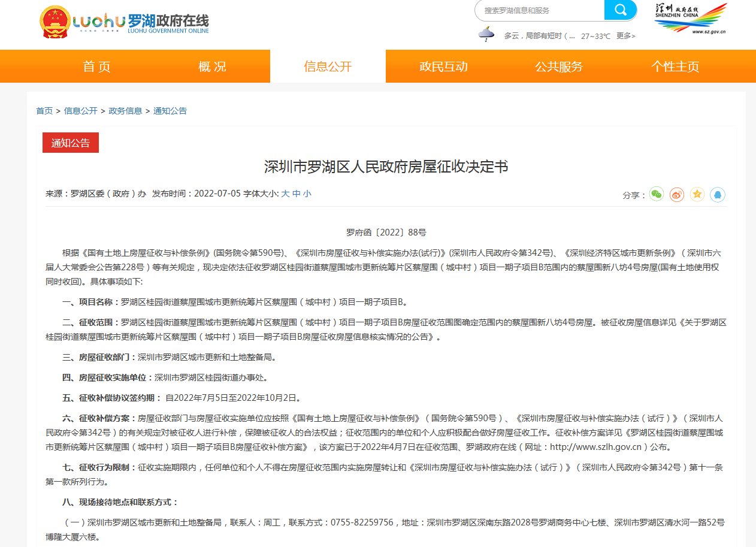Switch to 政民互动 tab
Viewport: 756px width, 547px height.
point(443,67)
